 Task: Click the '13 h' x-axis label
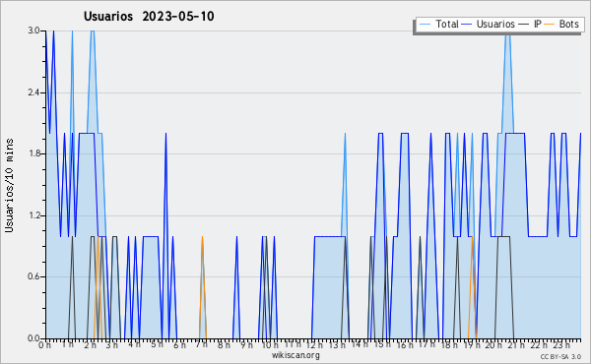tap(337, 344)
